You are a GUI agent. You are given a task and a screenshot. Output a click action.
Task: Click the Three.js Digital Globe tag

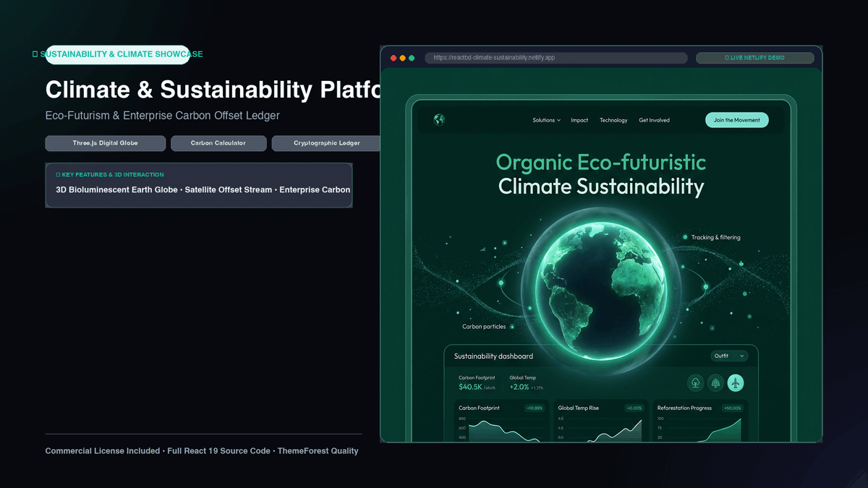click(x=106, y=143)
